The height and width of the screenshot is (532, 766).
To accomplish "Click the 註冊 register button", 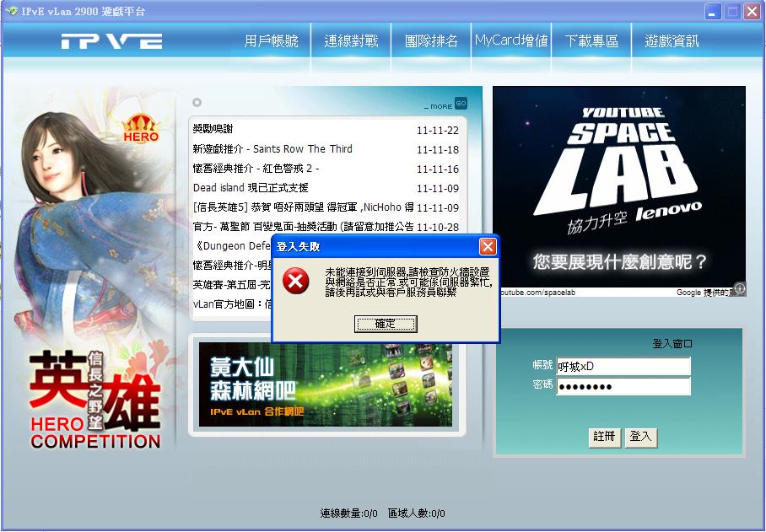I will (604, 438).
